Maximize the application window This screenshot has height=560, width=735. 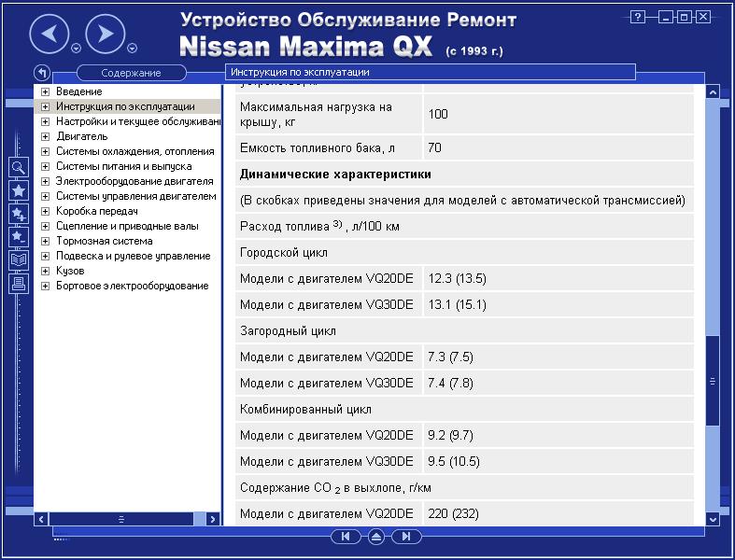tap(684, 18)
